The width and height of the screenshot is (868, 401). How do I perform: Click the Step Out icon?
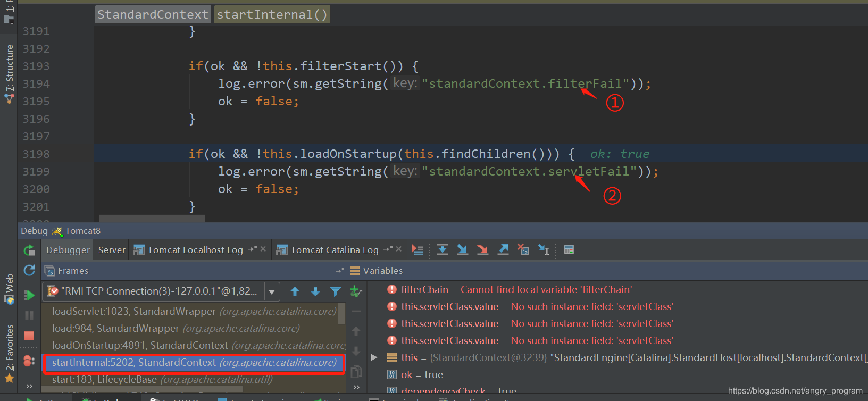click(x=503, y=249)
